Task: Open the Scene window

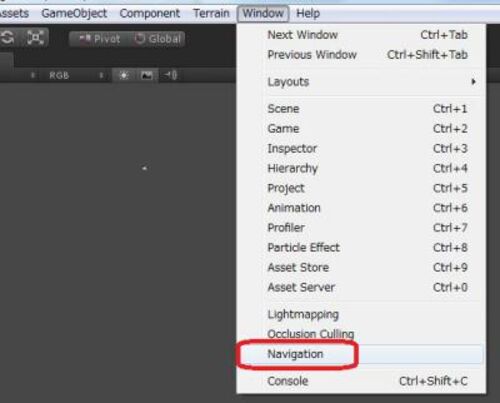Action: point(361,109)
